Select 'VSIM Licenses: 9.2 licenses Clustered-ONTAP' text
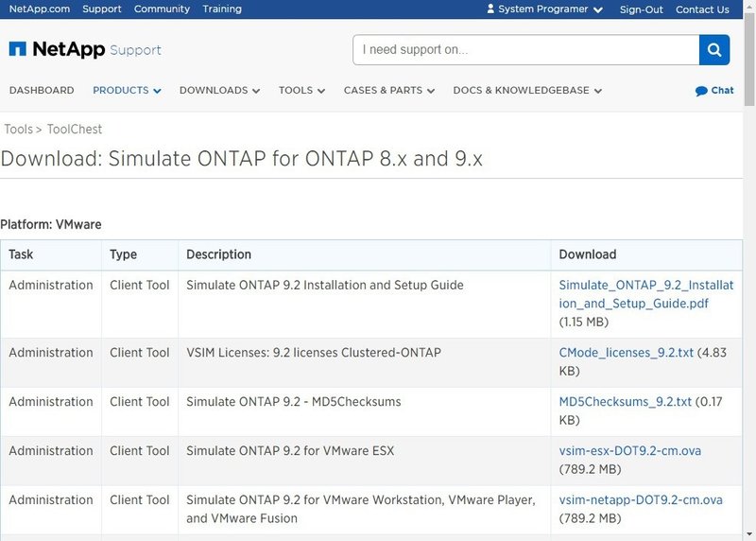The width and height of the screenshot is (756, 541). [314, 353]
